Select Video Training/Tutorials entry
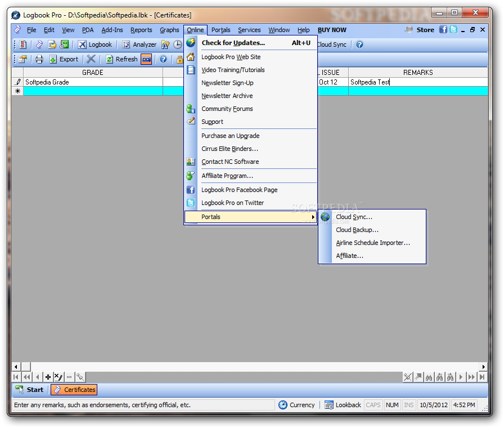The width and height of the screenshot is (504, 428). click(x=251, y=70)
